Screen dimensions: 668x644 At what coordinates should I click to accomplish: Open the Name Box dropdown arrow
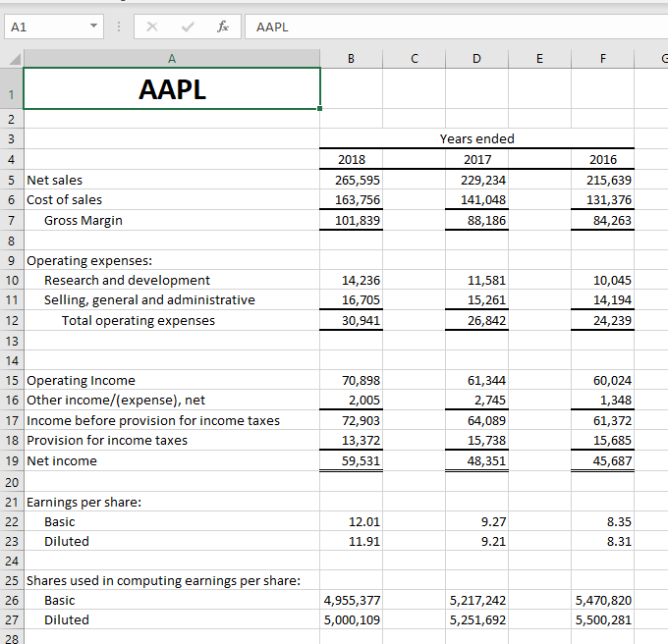click(x=93, y=26)
